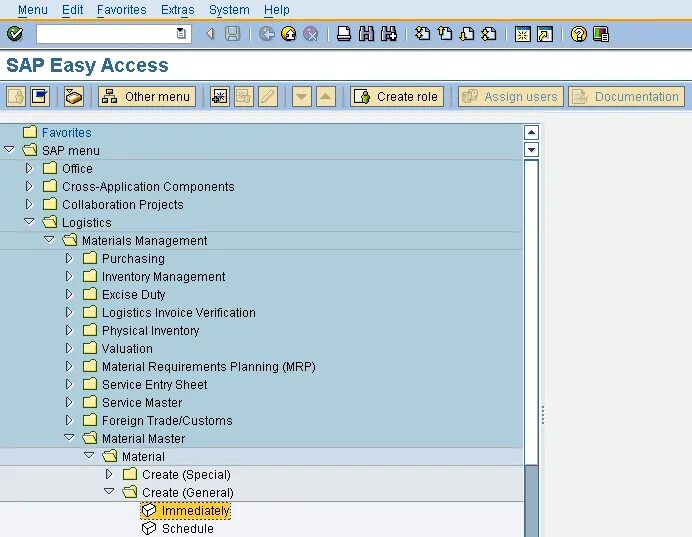692x537 pixels.
Task: Select the Service Entry Sheet label
Action: 154,385
